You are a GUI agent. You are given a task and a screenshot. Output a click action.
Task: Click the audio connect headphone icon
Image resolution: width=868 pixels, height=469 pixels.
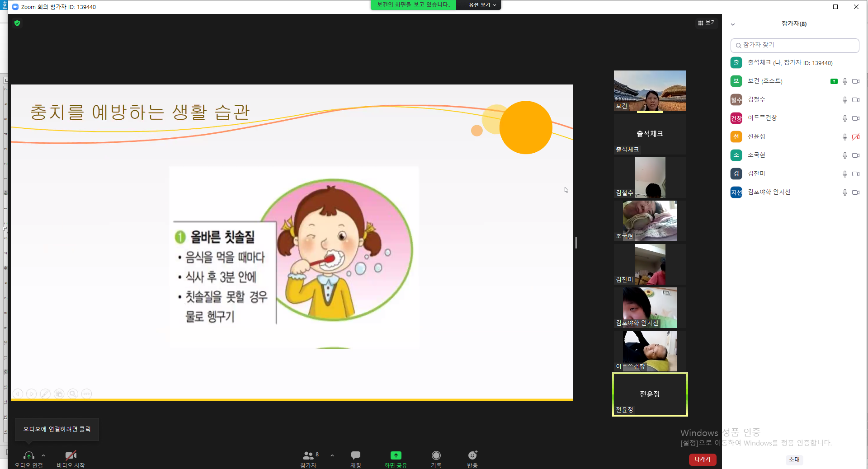(28, 455)
